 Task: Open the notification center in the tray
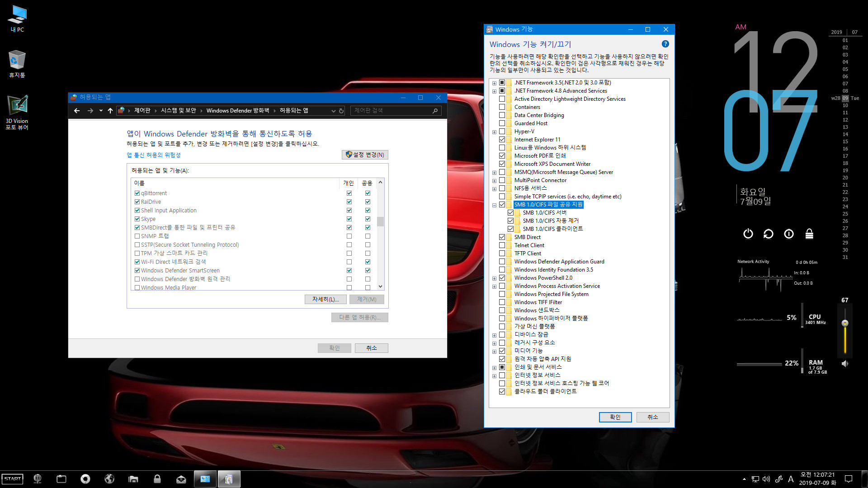tap(849, 479)
